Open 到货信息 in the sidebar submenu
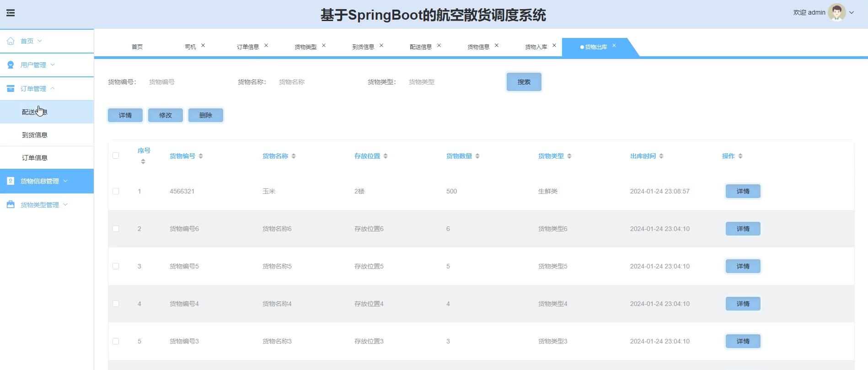This screenshot has width=868, height=370. (x=47, y=135)
